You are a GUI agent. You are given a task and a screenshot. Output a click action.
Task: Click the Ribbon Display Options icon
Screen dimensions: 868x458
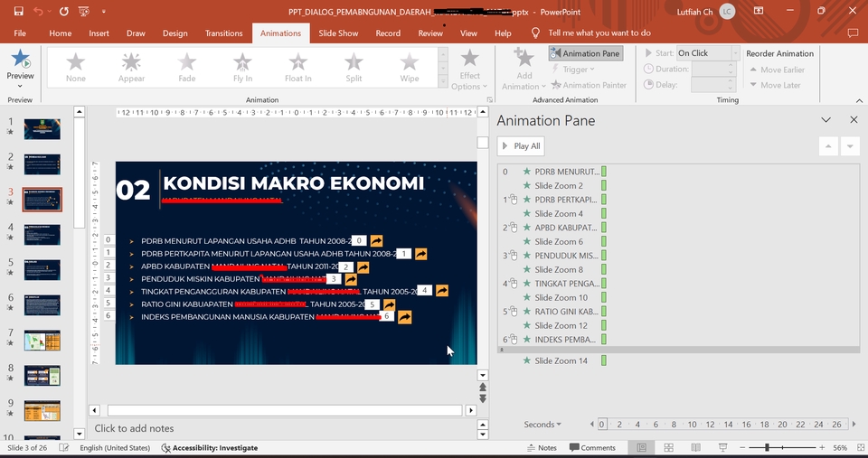click(759, 11)
